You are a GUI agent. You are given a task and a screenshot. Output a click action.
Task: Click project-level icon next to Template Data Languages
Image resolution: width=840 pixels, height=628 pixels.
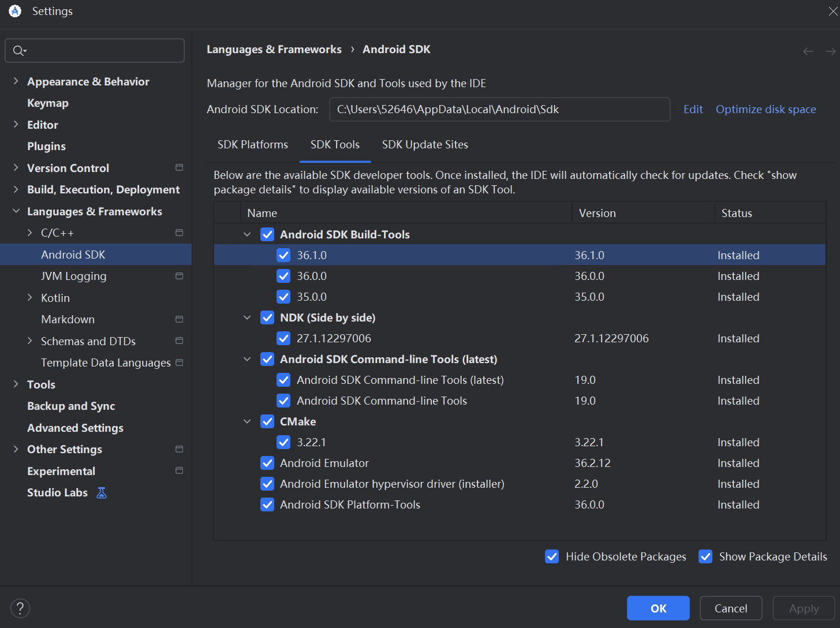179,362
